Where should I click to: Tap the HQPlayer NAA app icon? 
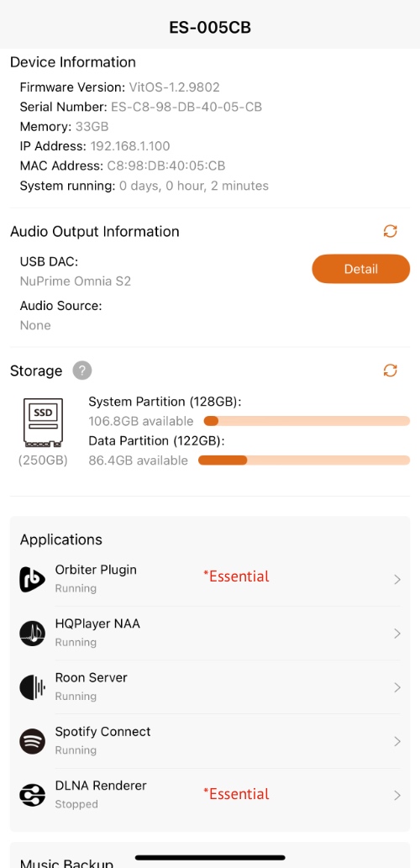pyautogui.click(x=33, y=633)
